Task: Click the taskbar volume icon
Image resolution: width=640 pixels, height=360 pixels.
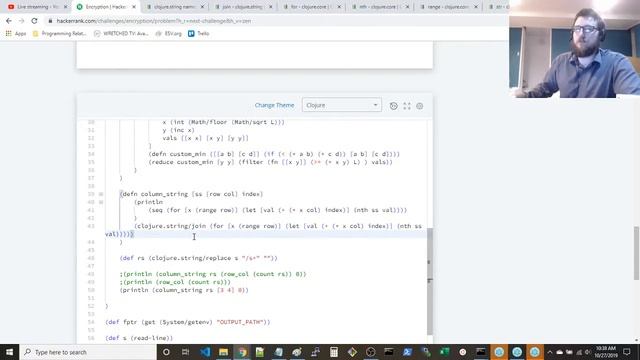Action: (588, 352)
